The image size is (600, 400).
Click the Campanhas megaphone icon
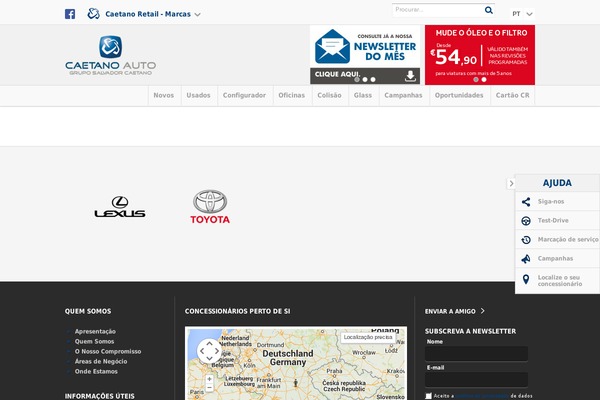point(526,259)
